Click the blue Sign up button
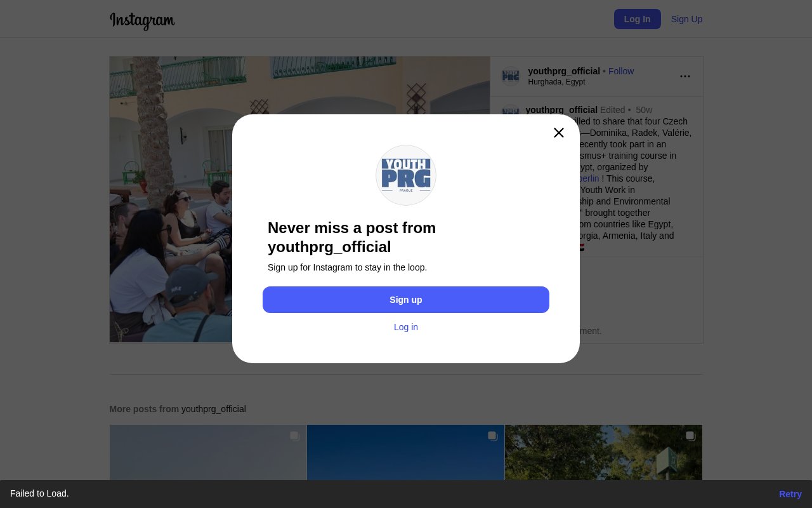 (406, 300)
